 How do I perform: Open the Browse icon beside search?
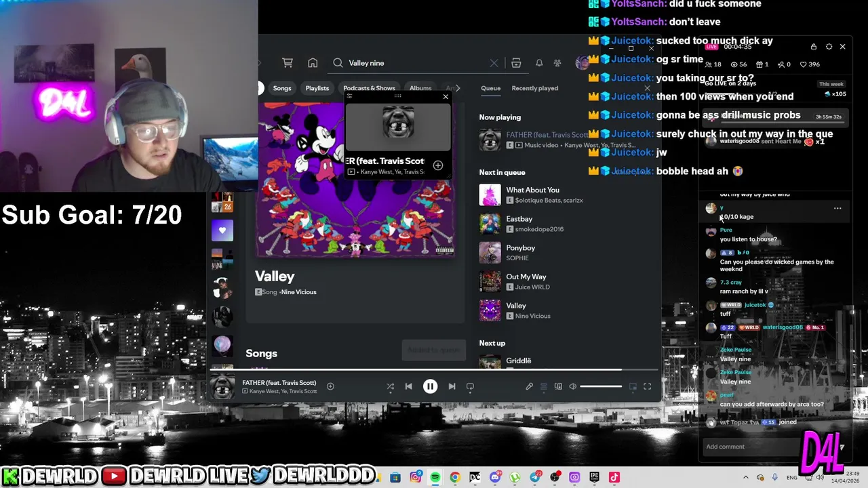tap(516, 63)
